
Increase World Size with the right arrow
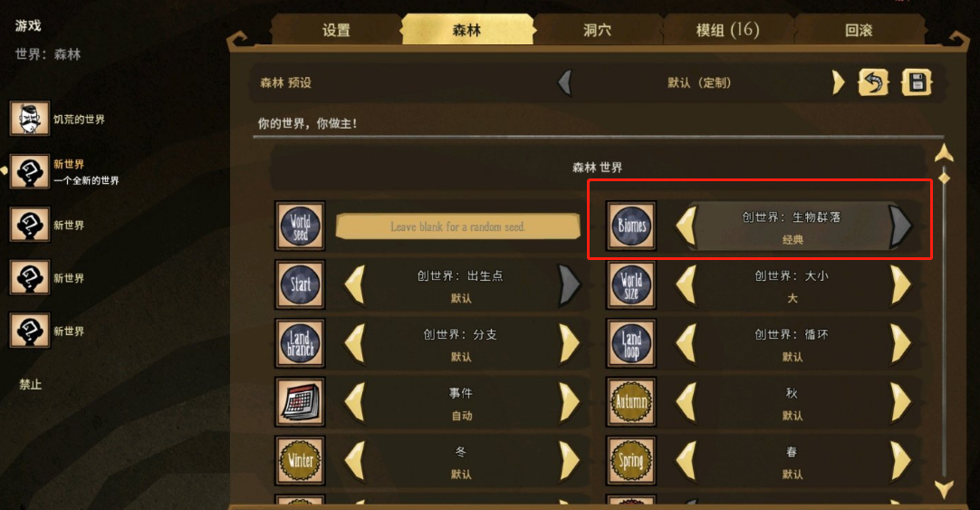pos(900,285)
